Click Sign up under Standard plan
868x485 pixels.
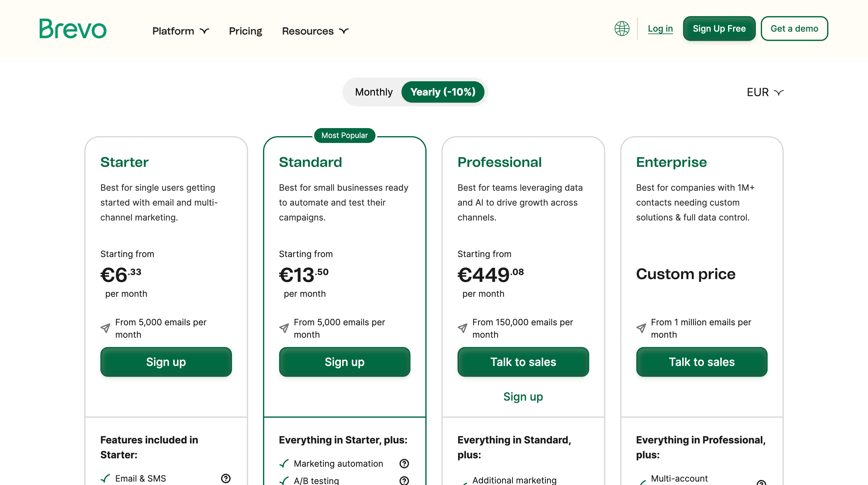click(x=344, y=362)
